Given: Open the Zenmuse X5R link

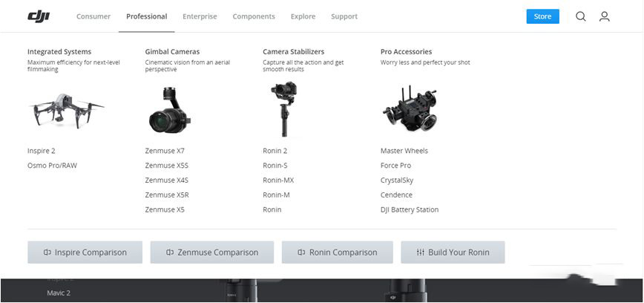Looking at the screenshot, I should click(167, 195).
